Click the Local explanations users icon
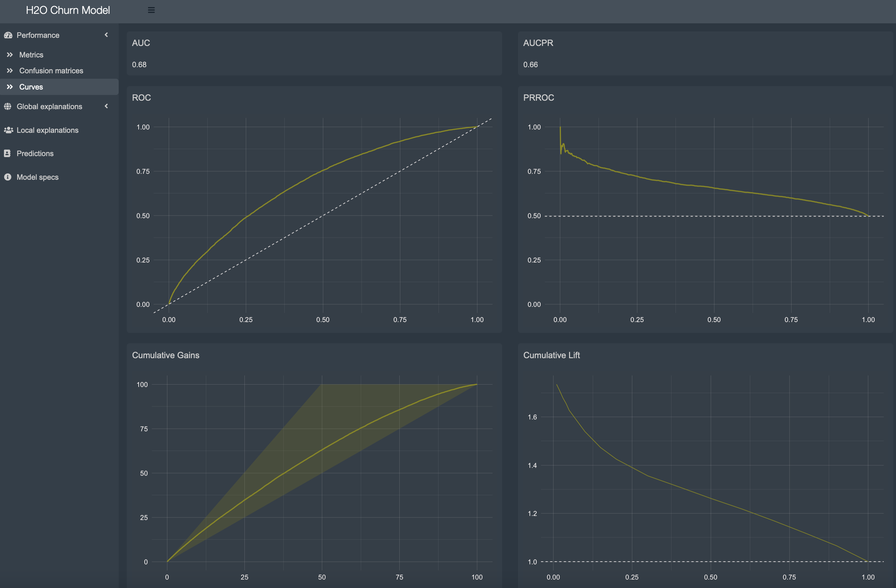 click(x=8, y=130)
